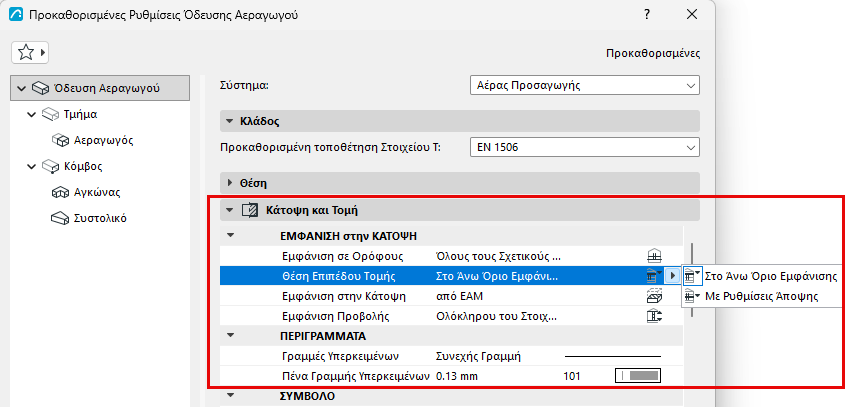Open the Favorites star button
Image resolution: width=851 pixels, height=407 pixels.
tap(30, 53)
